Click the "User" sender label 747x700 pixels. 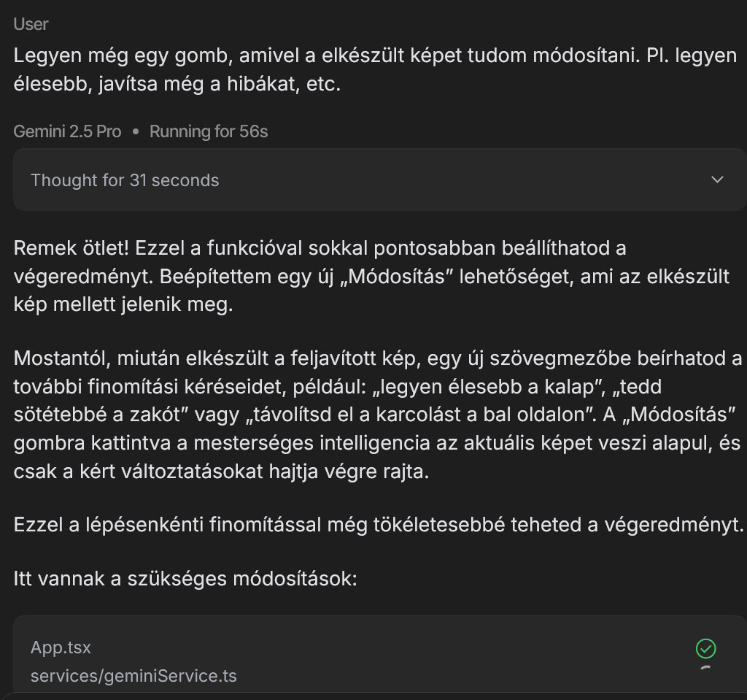(x=31, y=24)
